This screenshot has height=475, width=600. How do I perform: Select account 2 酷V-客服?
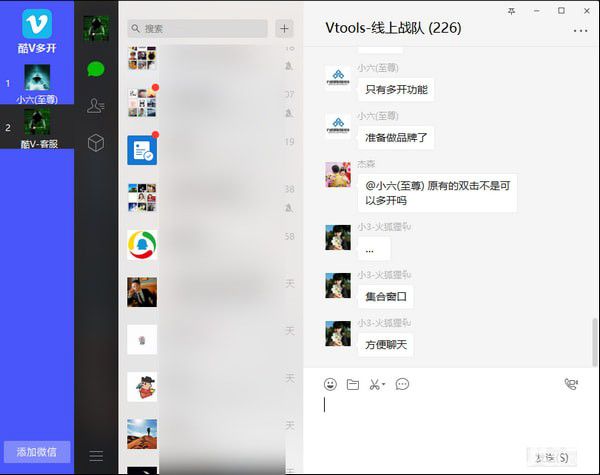(37, 127)
